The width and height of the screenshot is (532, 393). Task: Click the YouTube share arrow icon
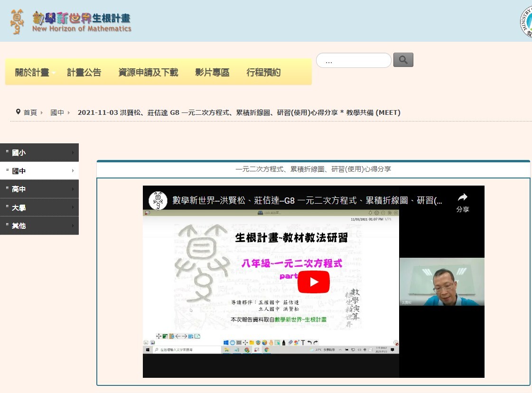pyautogui.click(x=462, y=197)
